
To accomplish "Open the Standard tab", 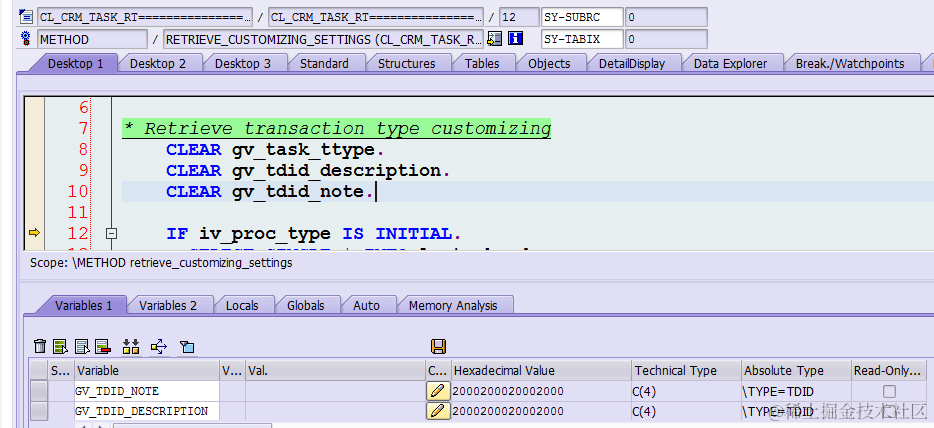I will [x=324, y=63].
